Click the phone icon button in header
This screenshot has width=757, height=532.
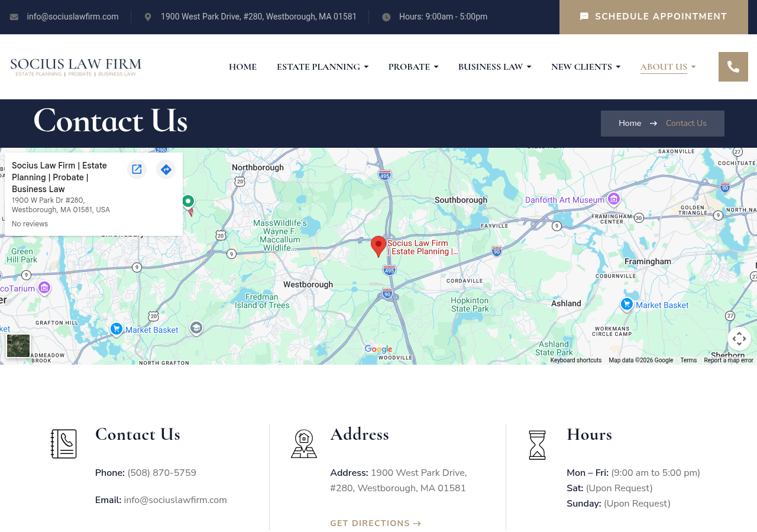tap(733, 67)
